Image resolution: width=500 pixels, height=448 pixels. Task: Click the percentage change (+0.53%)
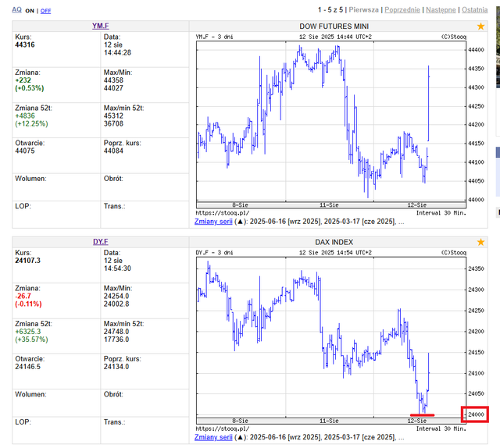30,88
